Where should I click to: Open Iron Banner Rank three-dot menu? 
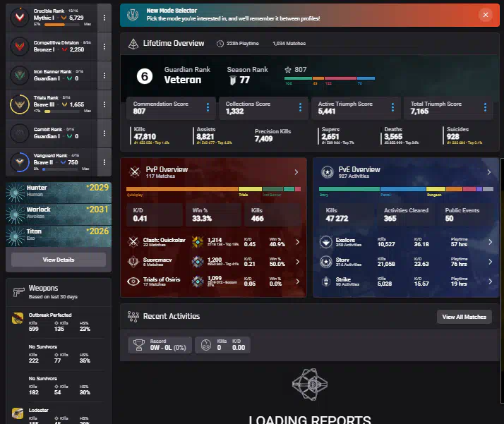(104, 75)
